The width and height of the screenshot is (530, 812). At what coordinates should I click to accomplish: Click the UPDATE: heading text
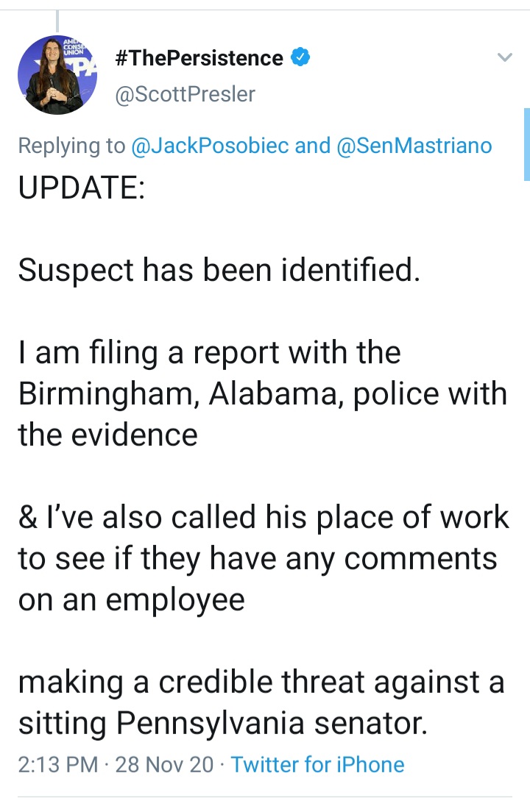(x=81, y=188)
